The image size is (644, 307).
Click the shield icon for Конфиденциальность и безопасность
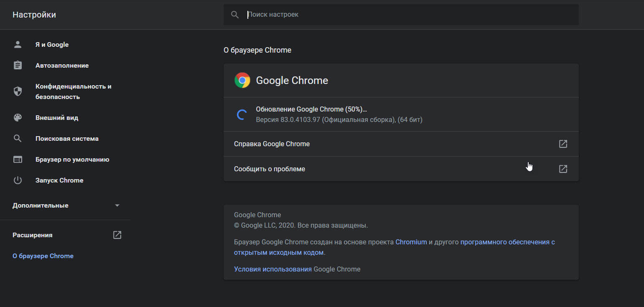click(18, 91)
